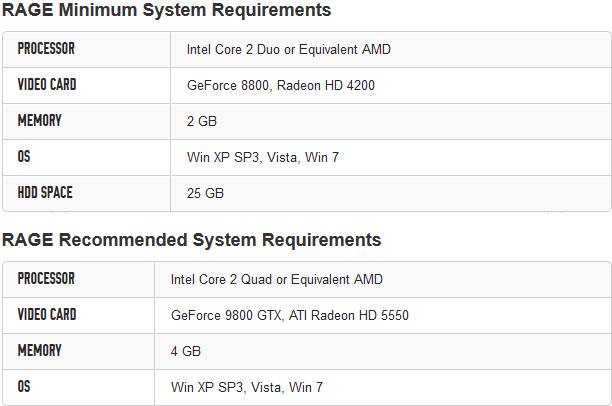Image resolution: width=612 pixels, height=406 pixels.
Task: Click the RAGE Minimum System Requirements heading
Action: (x=167, y=10)
